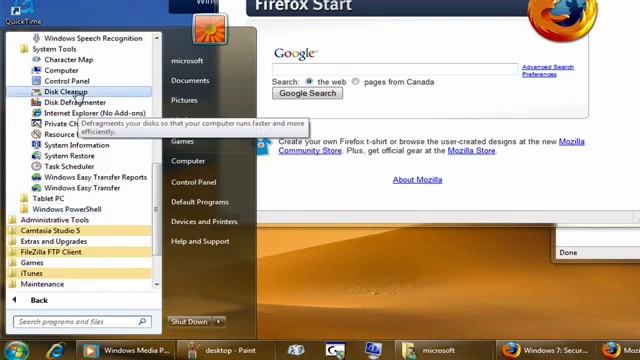Open the microsoft folder taskbar button

445,351
